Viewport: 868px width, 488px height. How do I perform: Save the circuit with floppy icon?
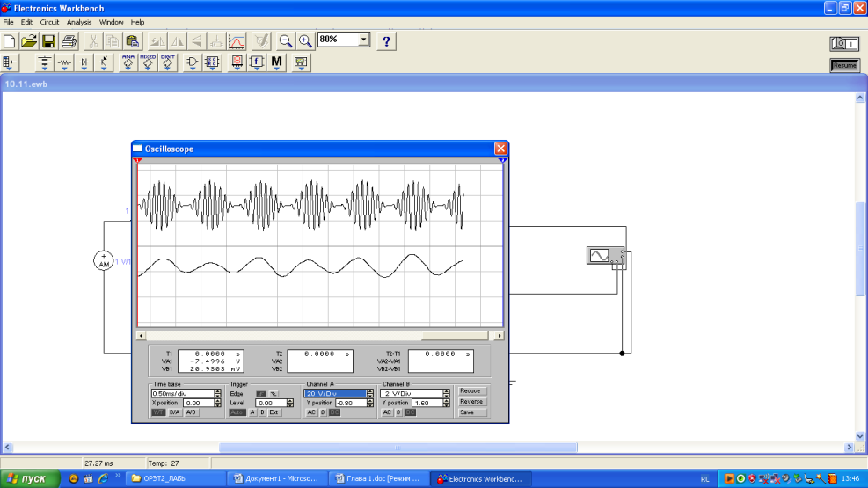click(48, 41)
